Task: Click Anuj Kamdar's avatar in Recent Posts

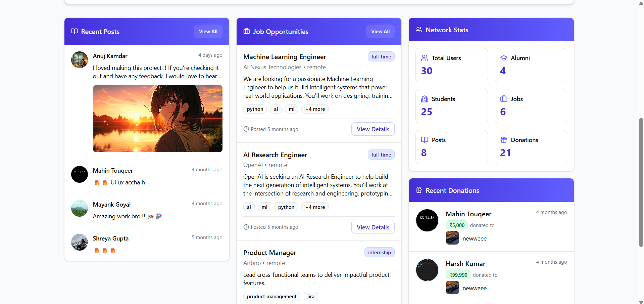Action: [80, 60]
